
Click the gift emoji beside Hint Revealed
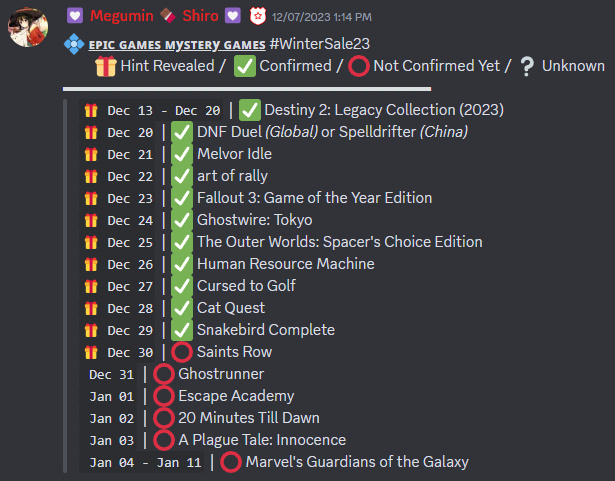pos(106,66)
